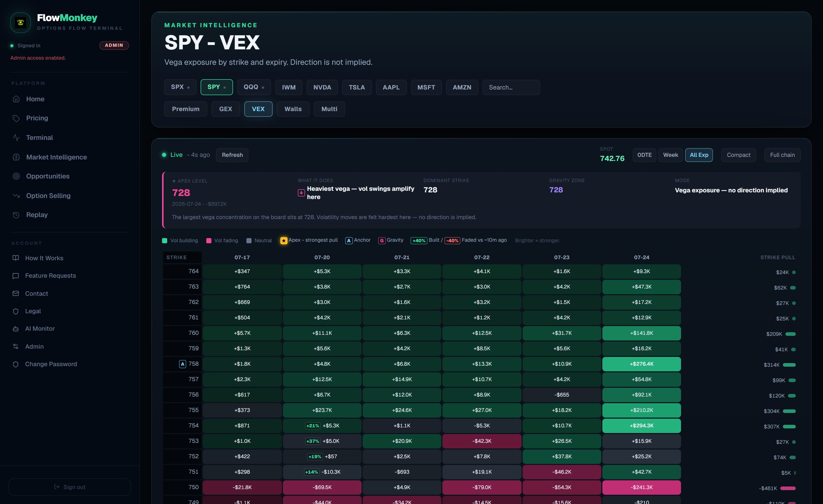Click the strike pull bar for $314K
This screenshot has height=504, width=823.
pyautogui.click(x=789, y=365)
